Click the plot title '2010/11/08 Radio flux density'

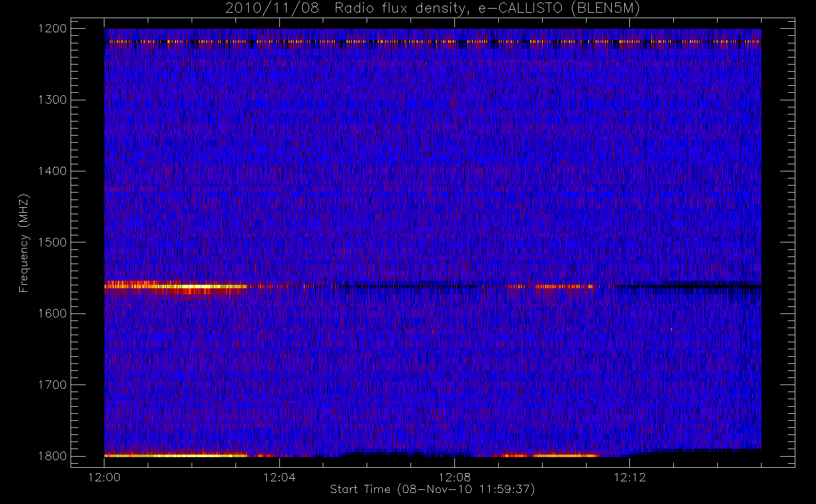pos(433,9)
